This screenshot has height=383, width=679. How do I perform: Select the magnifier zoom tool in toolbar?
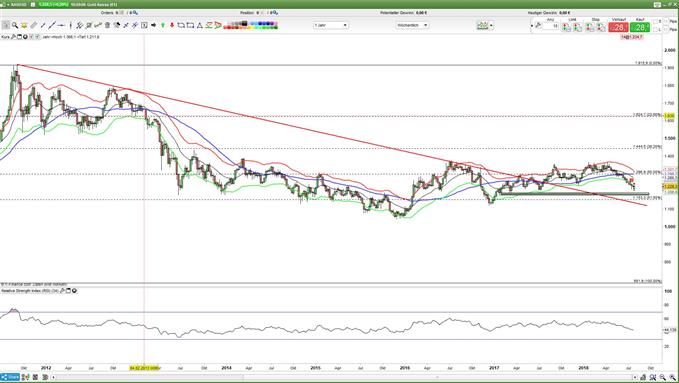(15, 26)
